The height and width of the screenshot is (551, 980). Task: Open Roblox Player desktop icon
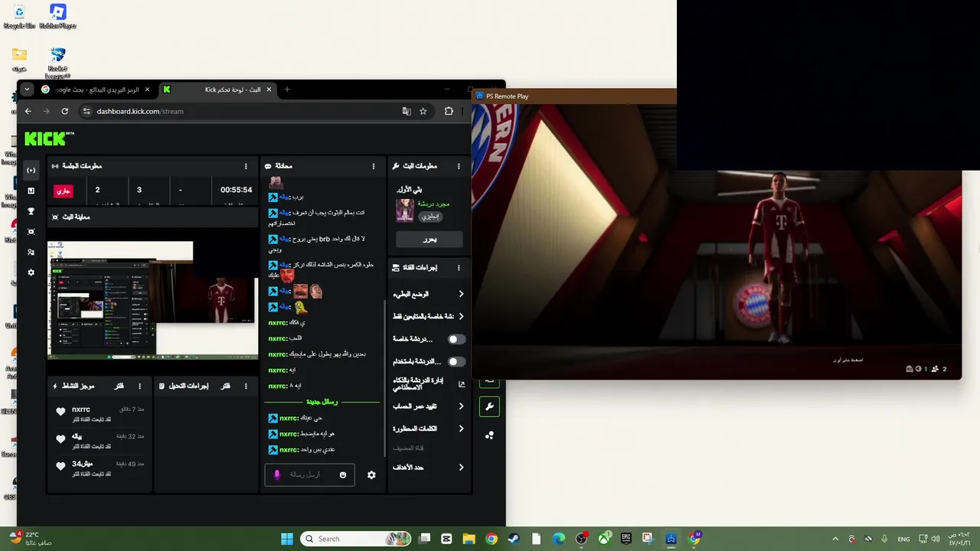(x=57, y=16)
